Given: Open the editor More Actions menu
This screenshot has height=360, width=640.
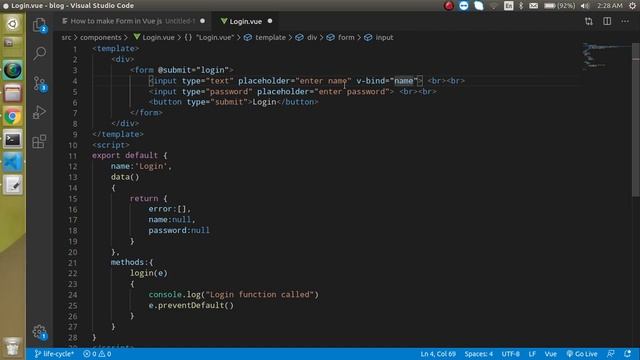Looking at the screenshot, I should [x=625, y=21].
